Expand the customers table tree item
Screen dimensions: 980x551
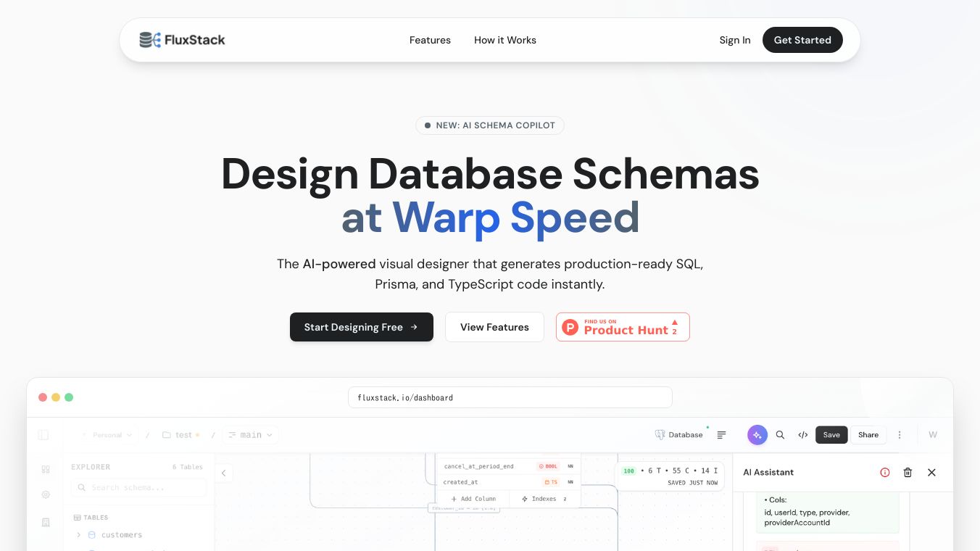click(x=79, y=535)
